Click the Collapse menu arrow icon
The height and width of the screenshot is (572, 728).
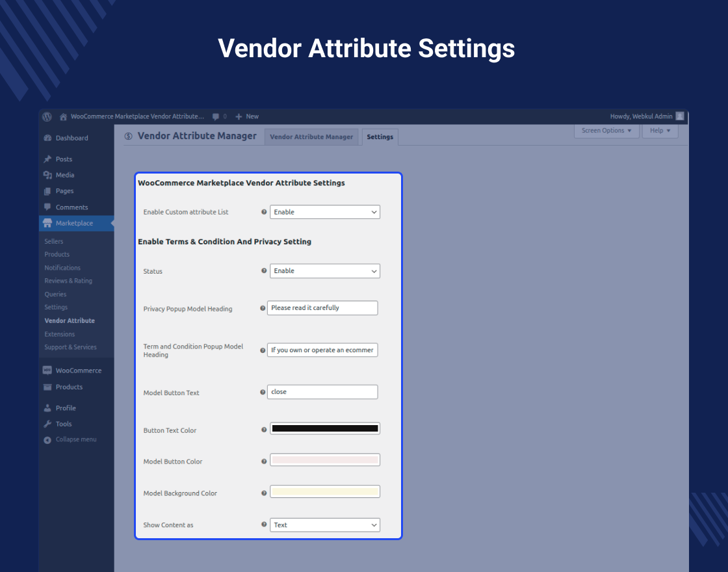[x=47, y=439]
